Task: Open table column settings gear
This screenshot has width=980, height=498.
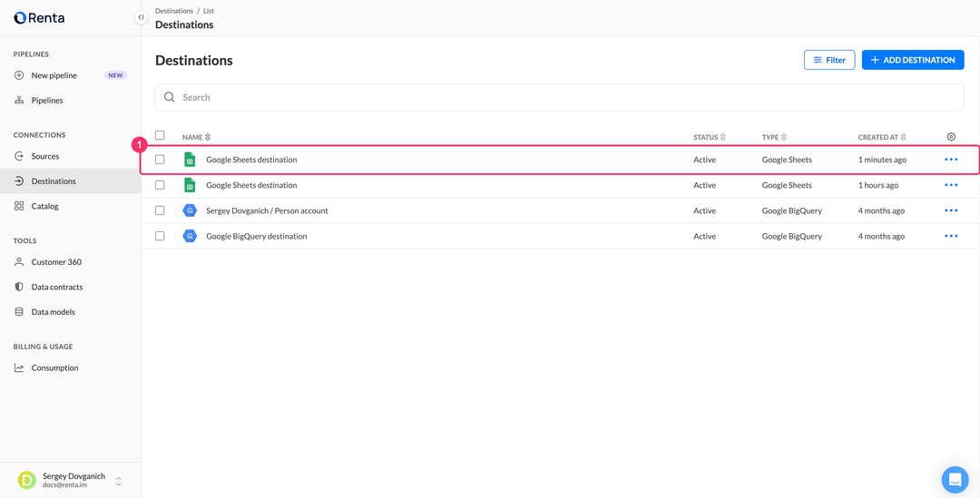Action: coord(951,136)
